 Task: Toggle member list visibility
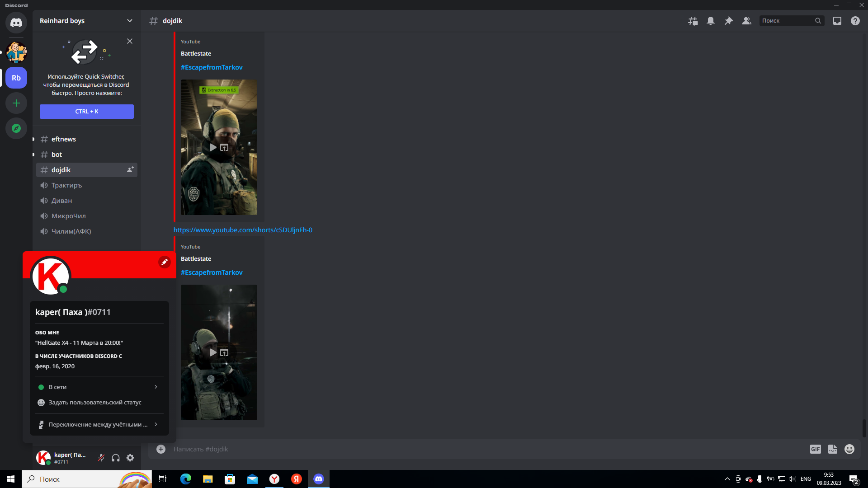pos(747,21)
